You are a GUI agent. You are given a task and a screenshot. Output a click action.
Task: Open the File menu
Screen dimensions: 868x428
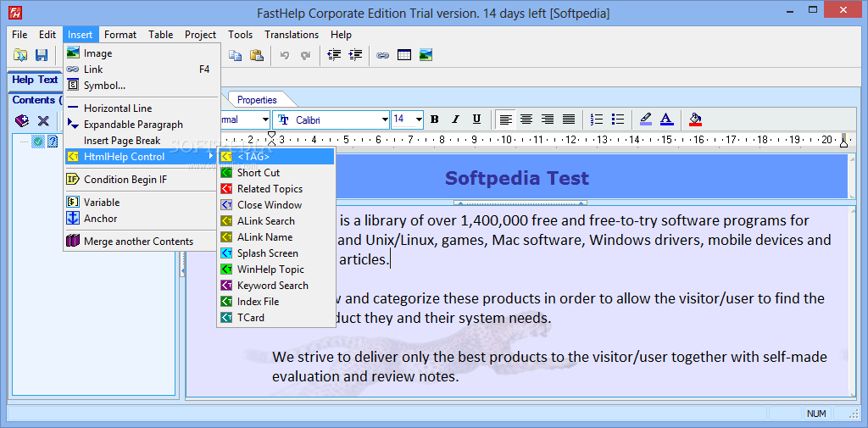19,35
